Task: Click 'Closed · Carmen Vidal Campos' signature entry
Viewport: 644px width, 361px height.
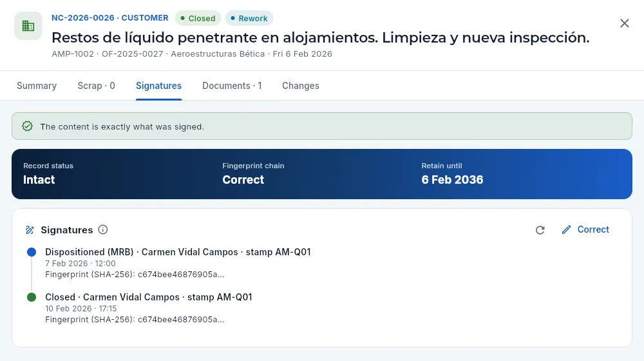Action: 149,297
